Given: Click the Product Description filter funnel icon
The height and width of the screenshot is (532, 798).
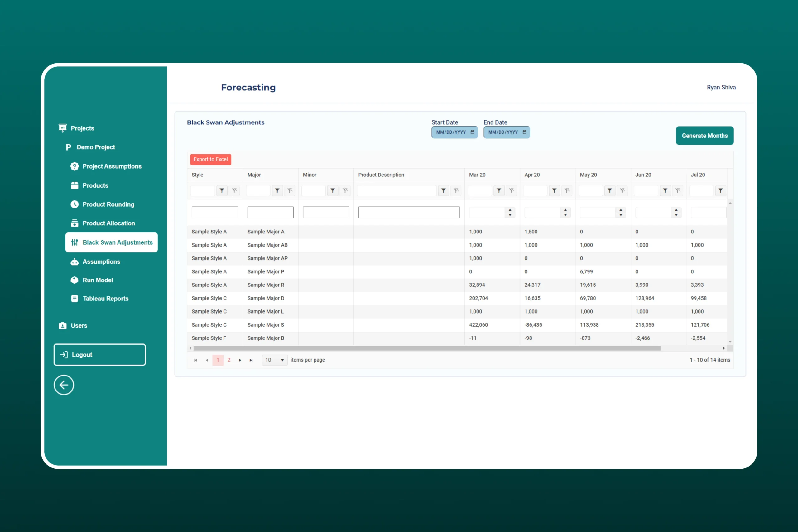Looking at the screenshot, I should pos(443,191).
